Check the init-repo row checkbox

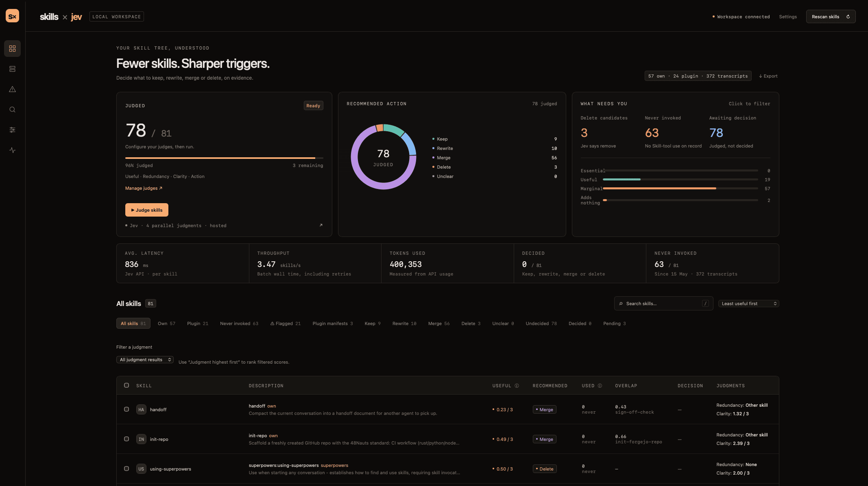126,439
